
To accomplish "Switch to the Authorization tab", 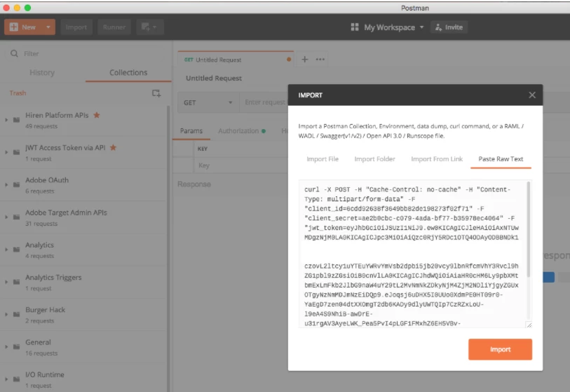I will (x=242, y=131).
